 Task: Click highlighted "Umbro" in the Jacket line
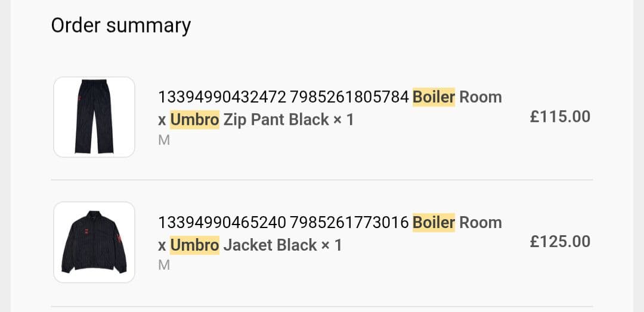pos(194,245)
